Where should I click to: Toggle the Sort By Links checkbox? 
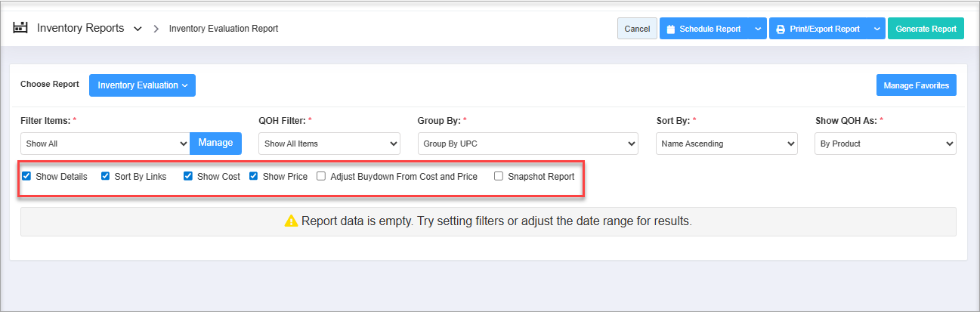(105, 176)
